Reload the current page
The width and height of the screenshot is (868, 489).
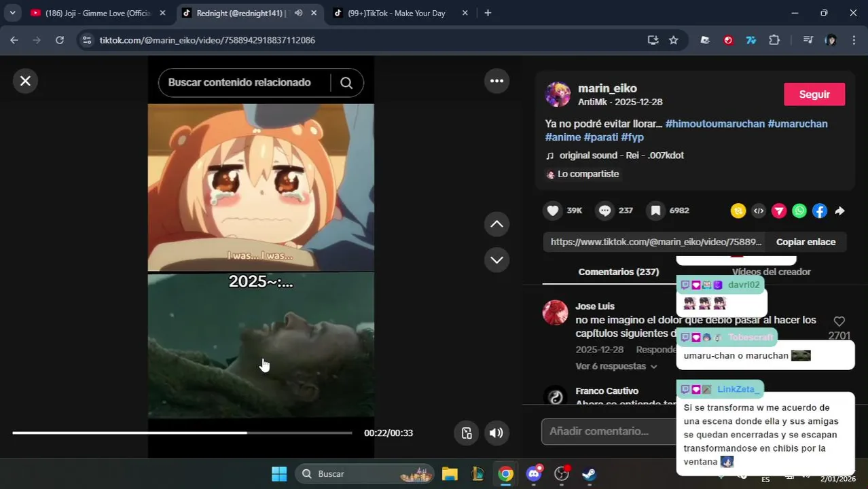click(60, 40)
